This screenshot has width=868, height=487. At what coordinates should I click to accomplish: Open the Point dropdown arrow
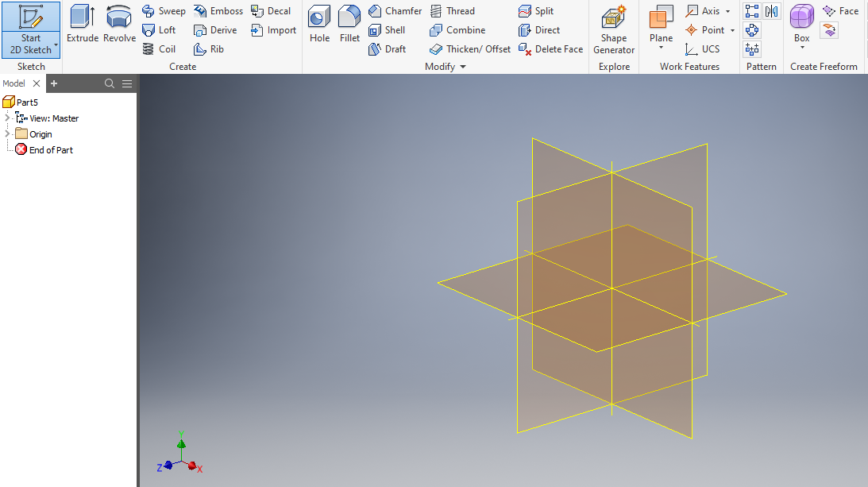point(733,29)
